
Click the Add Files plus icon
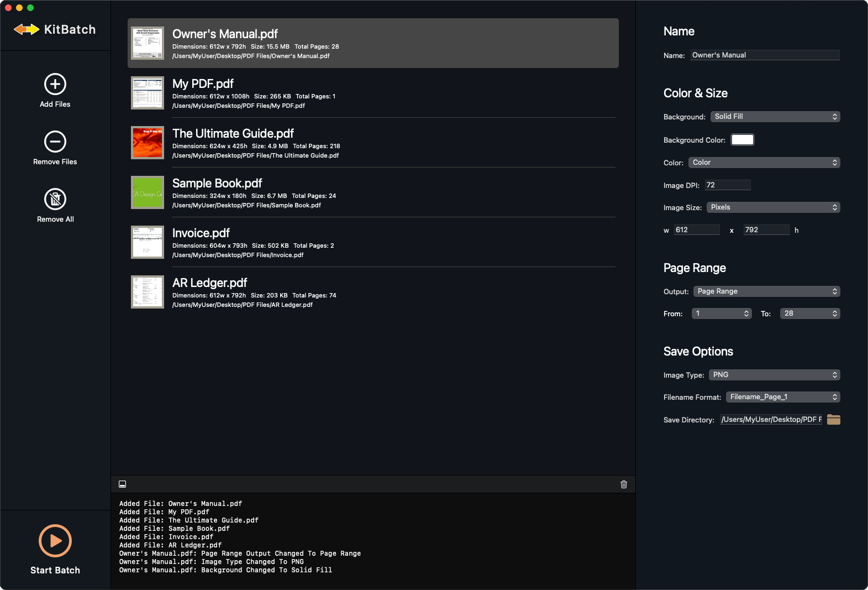point(55,84)
